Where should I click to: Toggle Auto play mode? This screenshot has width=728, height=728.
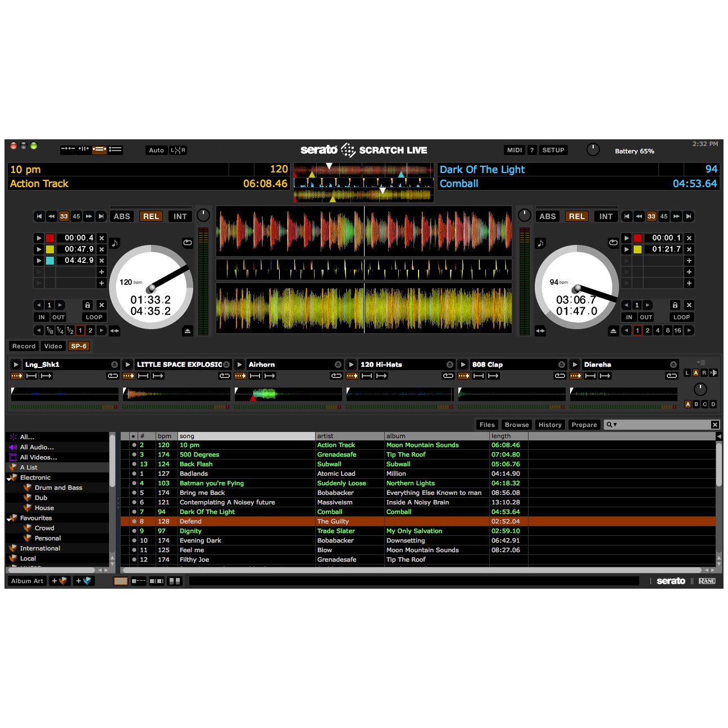157,151
